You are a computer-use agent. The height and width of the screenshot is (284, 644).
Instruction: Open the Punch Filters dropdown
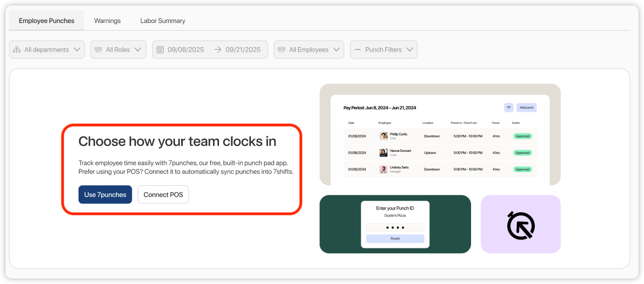(384, 49)
